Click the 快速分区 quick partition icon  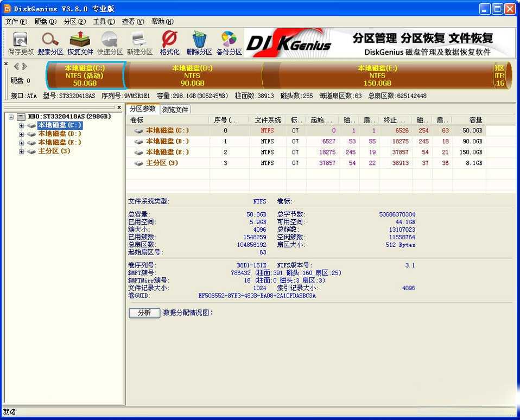coord(110,43)
